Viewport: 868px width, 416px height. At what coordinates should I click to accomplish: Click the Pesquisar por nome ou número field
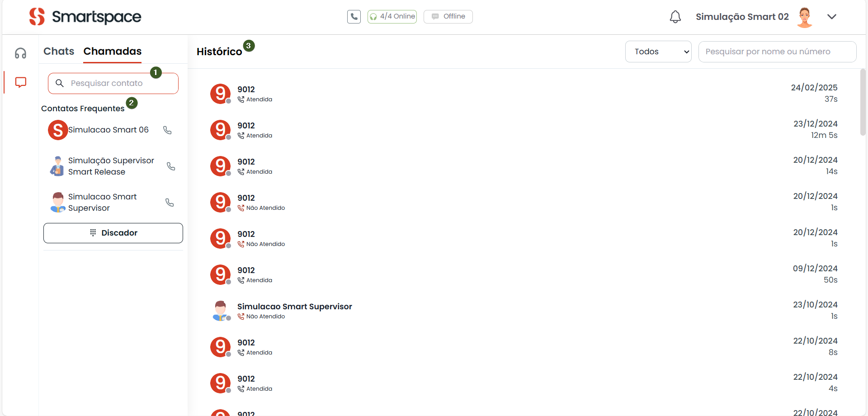777,52
